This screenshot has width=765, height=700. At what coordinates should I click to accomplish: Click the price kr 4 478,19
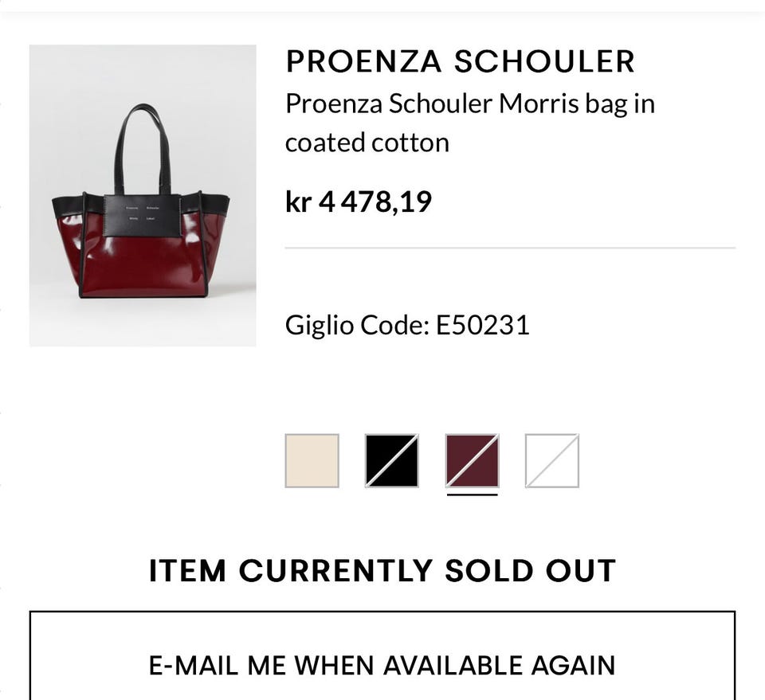359,201
